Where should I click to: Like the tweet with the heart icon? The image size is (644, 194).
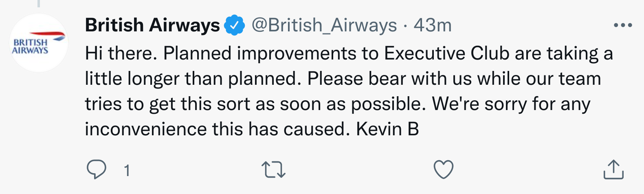[x=443, y=170]
